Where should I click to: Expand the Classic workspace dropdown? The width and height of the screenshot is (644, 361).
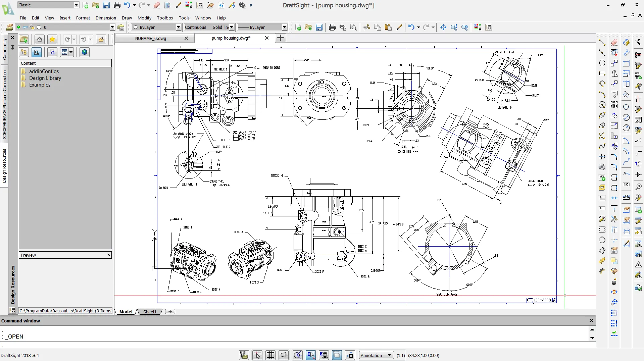click(76, 5)
